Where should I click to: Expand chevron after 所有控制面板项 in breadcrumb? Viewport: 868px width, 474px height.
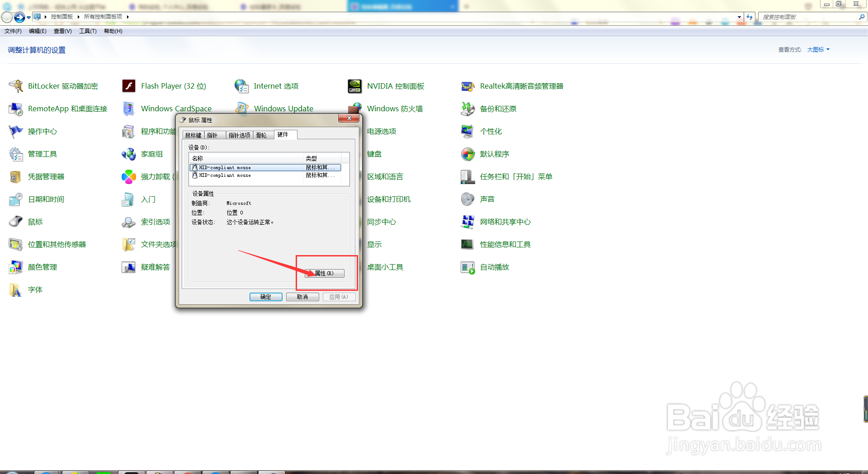128,17
